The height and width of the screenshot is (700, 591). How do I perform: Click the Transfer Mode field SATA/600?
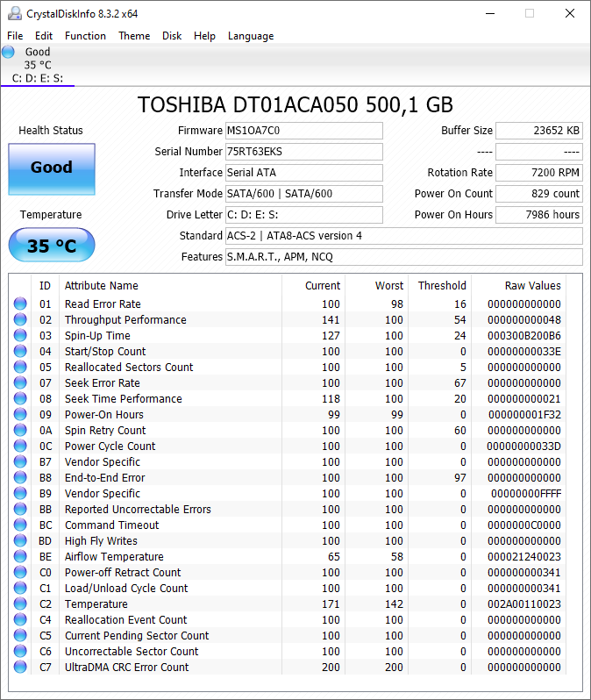pos(304,193)
